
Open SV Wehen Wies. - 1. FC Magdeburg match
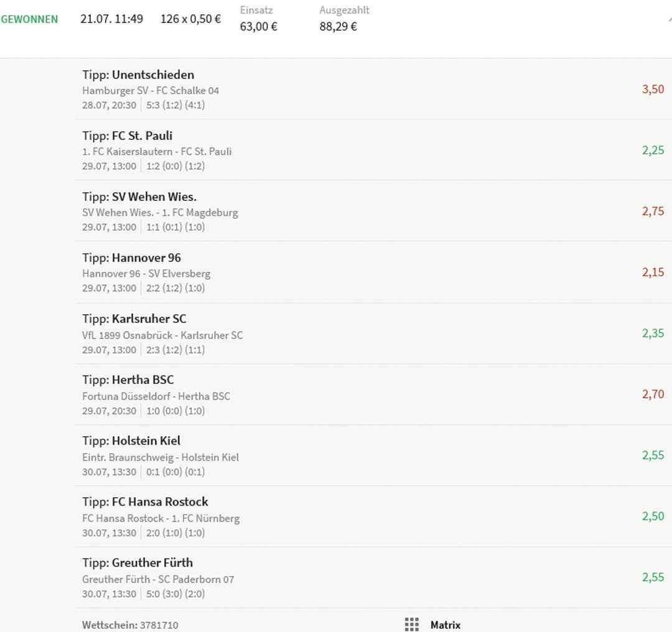(160, 213)
